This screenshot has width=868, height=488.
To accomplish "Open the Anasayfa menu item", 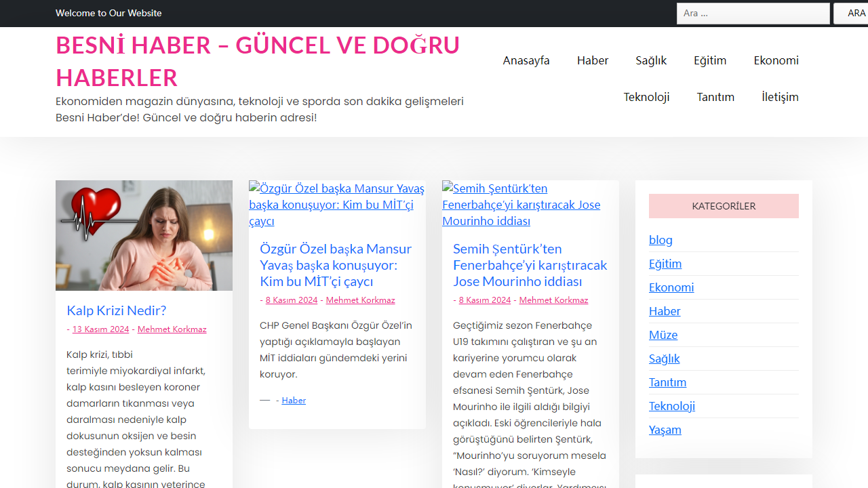I will click(526, 60).
